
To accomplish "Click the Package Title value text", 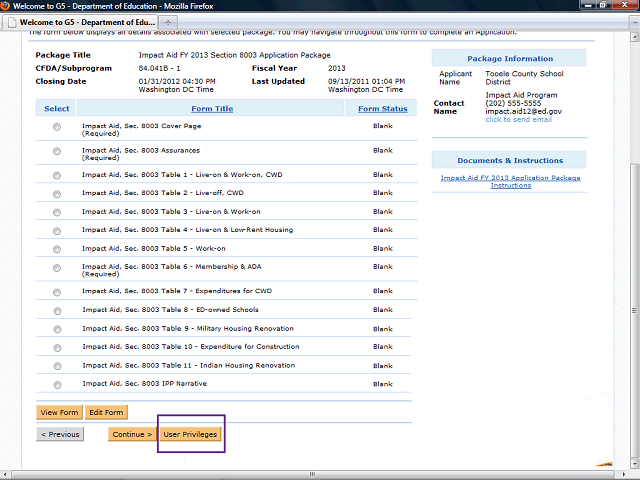I will click(x=234, y=55).
